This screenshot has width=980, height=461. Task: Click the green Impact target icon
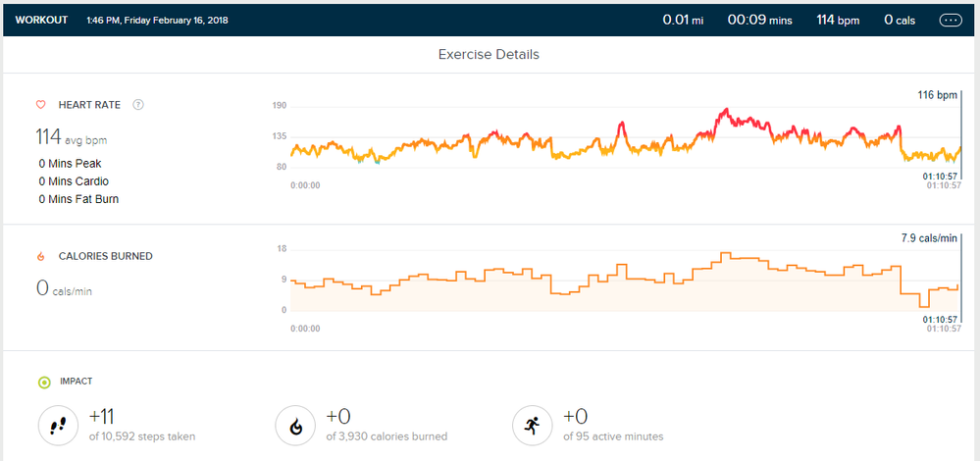(44, 382)
